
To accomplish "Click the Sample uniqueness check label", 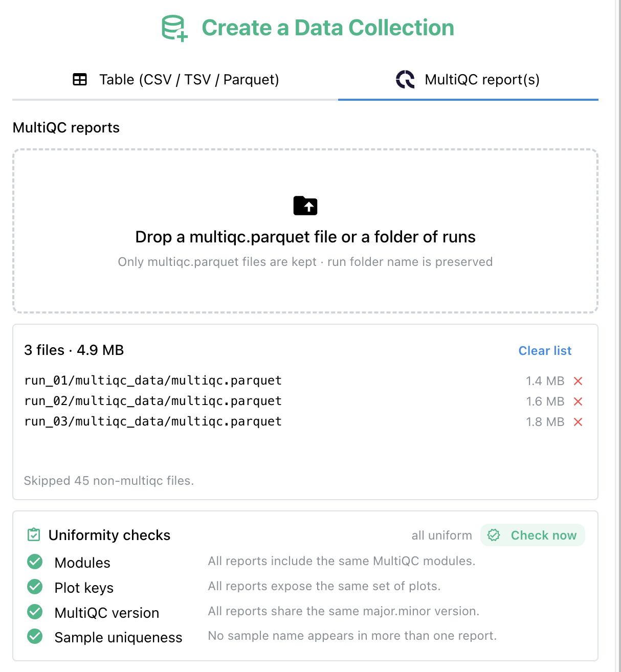I will 118,637.
